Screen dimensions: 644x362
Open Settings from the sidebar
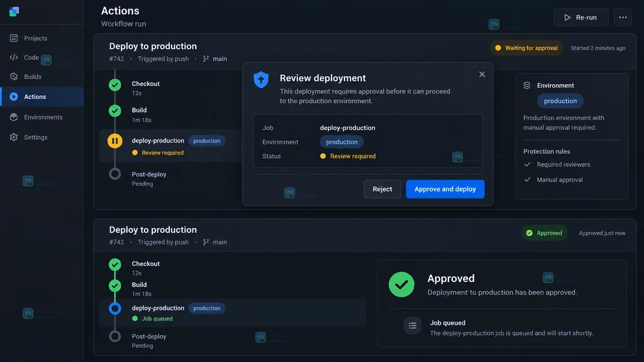coord(42,137)
